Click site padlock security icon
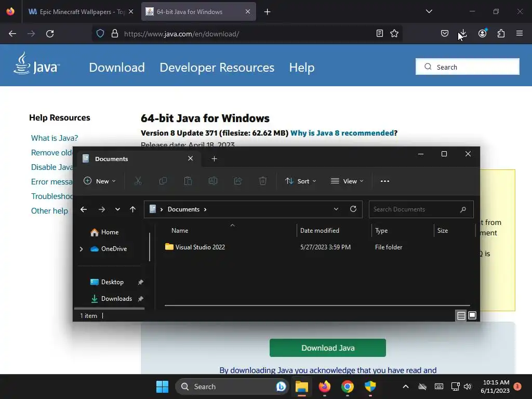The height and width of the screenshot is (399, 532). (x=115, y=34)
